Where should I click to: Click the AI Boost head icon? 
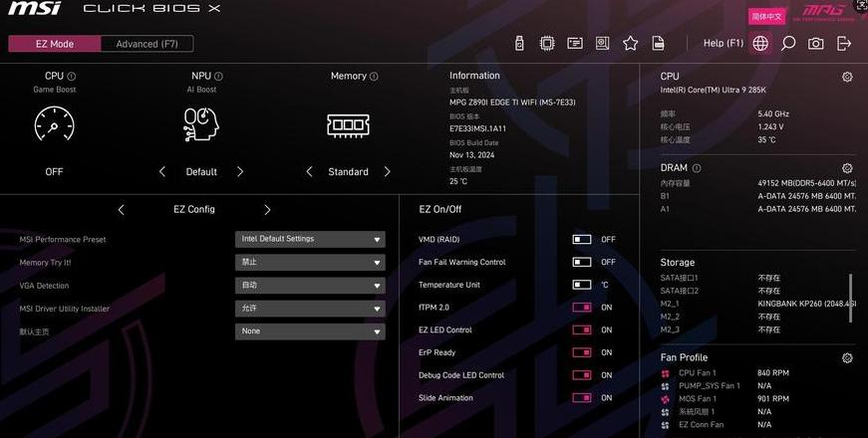201,123
